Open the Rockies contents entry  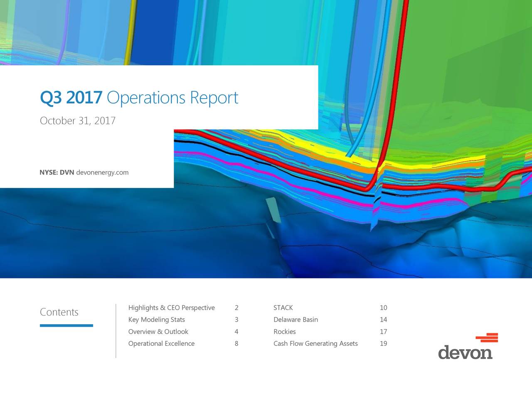point(285,332)
